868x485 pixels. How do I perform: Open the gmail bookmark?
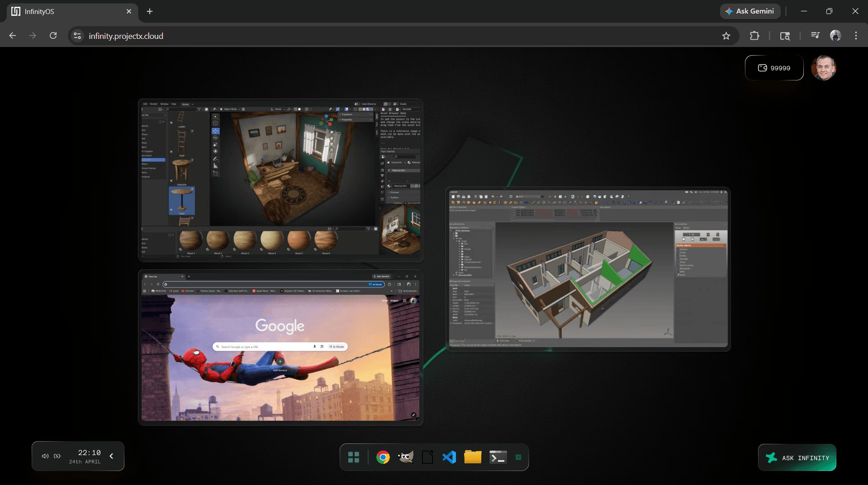(x=174, y=291)
